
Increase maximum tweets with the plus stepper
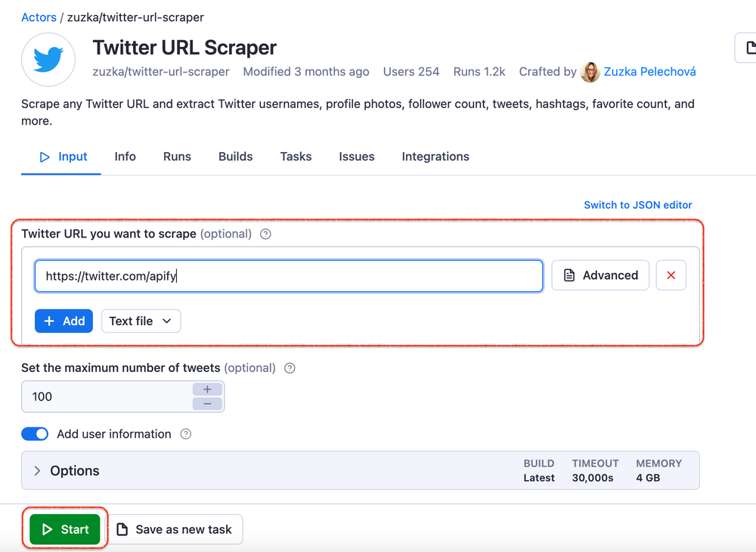pos(207,389)
